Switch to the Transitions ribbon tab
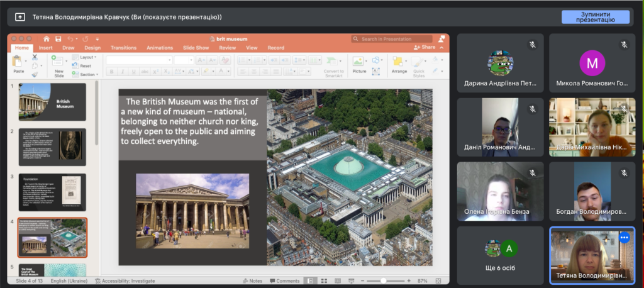This screenshot has height=288, width=644. (123, 48)
